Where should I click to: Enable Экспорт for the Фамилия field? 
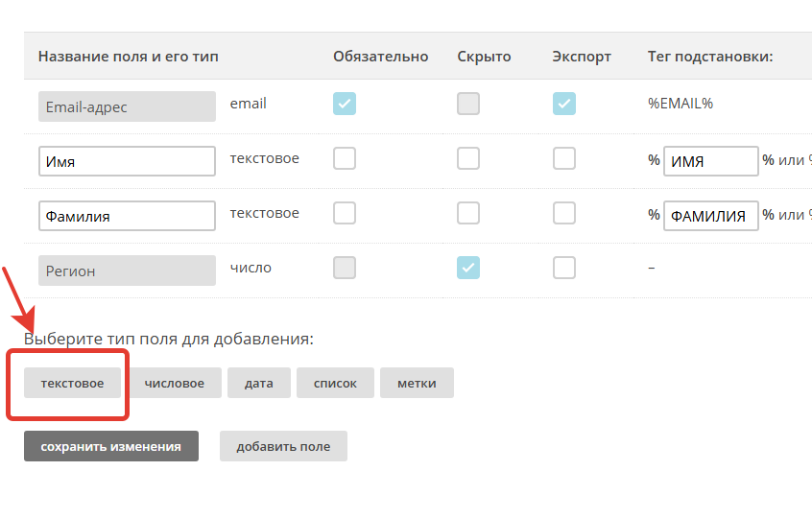click(x=563, y=213)
